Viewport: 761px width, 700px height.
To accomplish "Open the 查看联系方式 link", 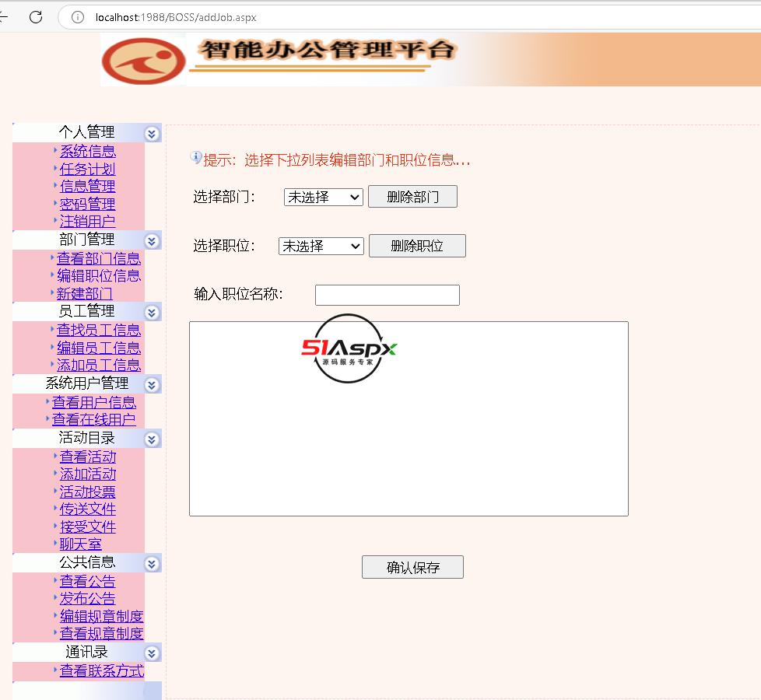I will coord(102,671).
